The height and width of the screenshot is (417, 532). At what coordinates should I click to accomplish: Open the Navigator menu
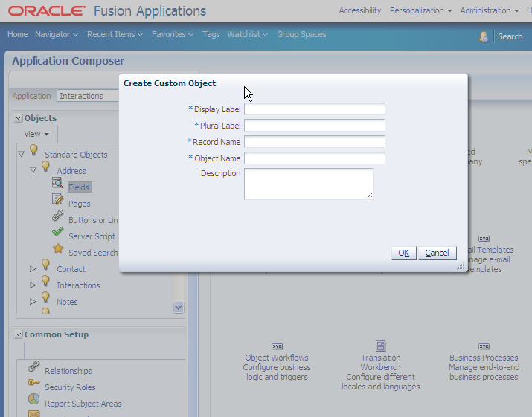(57, 35)
